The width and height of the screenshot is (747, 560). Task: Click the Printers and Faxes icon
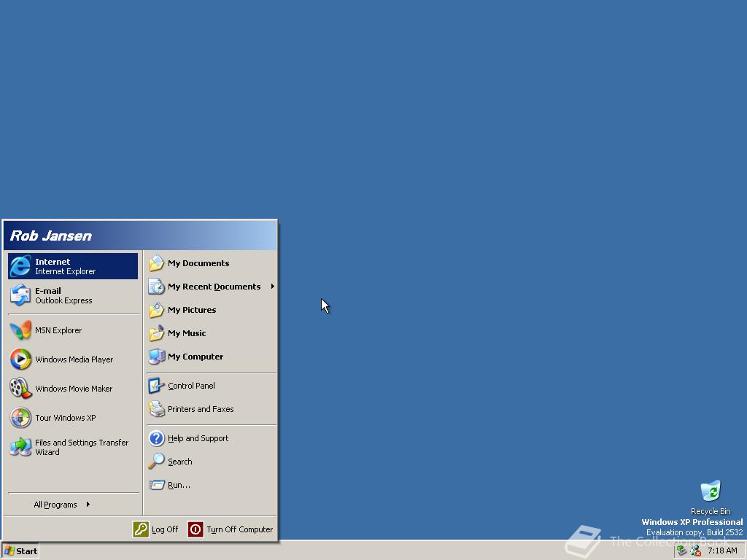click(156, 409)
